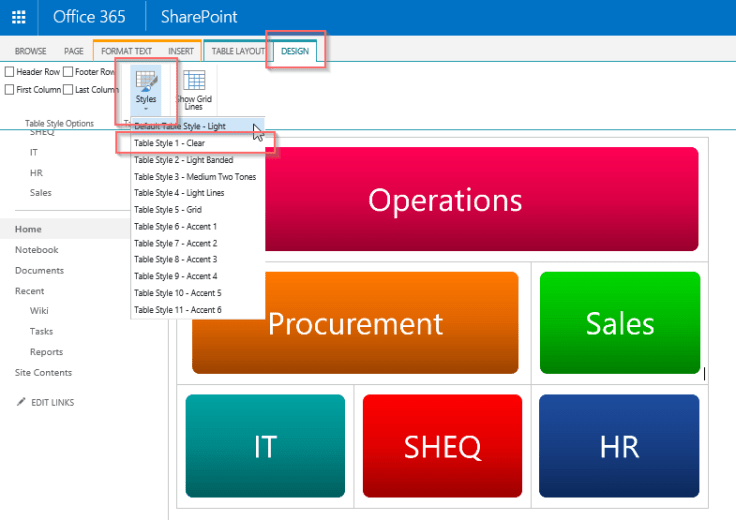Check the First Column option
The image size is (736, 520).
point(10,90)
